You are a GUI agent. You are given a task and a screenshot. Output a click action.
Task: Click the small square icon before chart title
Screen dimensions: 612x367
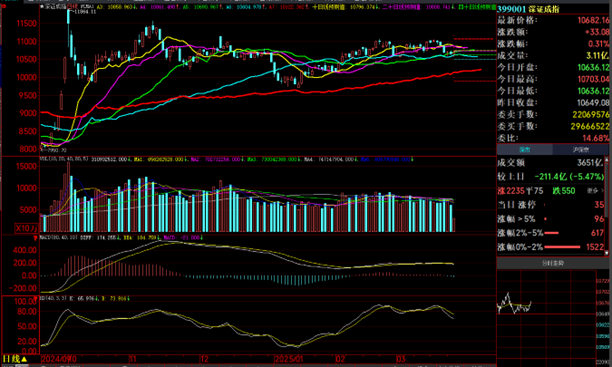point(42,7)
